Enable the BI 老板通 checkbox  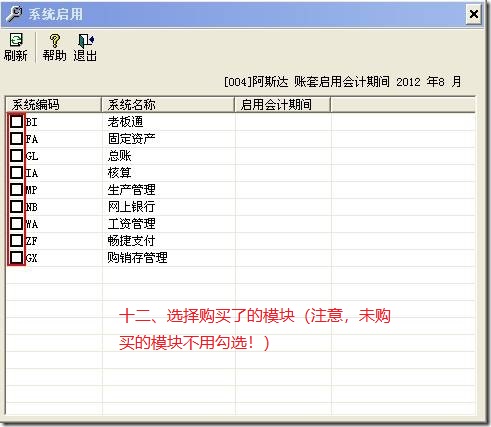[x=16, y=122]
